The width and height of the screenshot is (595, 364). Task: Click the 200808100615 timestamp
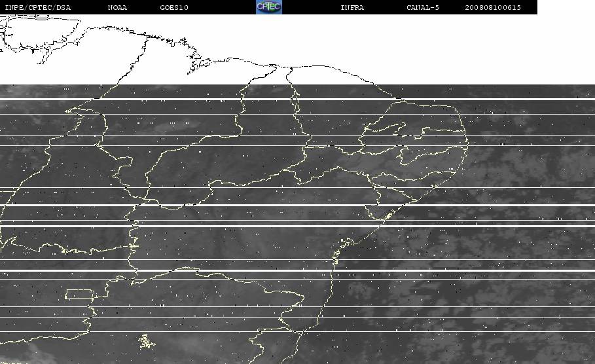point(493,7)
